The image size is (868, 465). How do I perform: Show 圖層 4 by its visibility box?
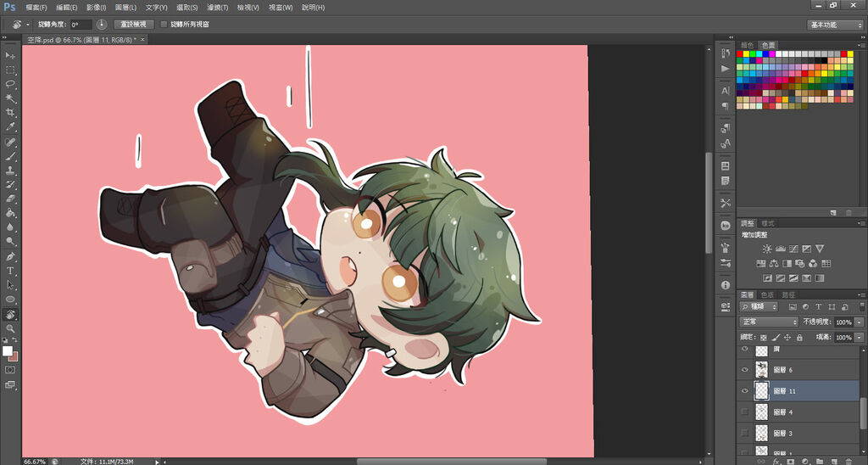744,412
